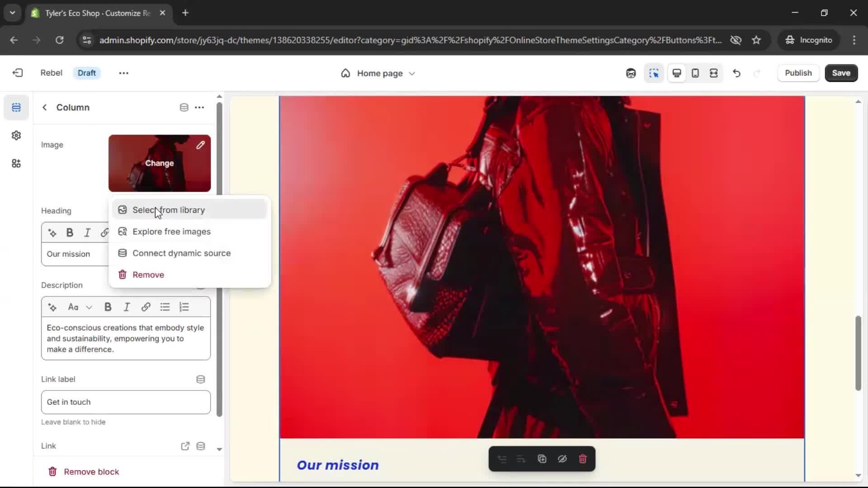Click the Remove block link

click(91, 472)
